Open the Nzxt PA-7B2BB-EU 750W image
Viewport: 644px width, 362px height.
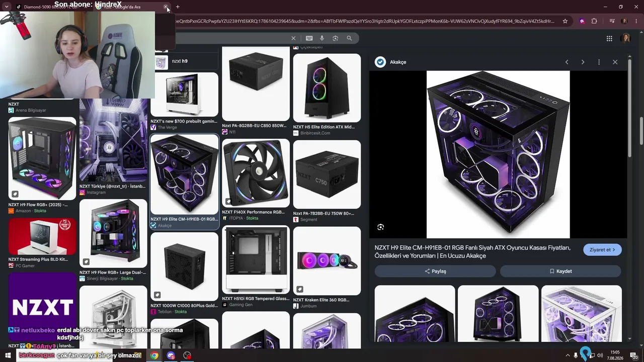327,174
